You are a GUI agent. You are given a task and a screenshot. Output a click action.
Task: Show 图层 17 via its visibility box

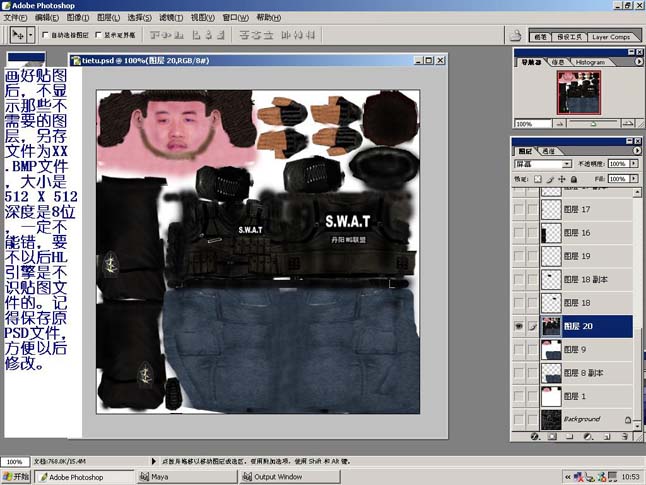519,209
